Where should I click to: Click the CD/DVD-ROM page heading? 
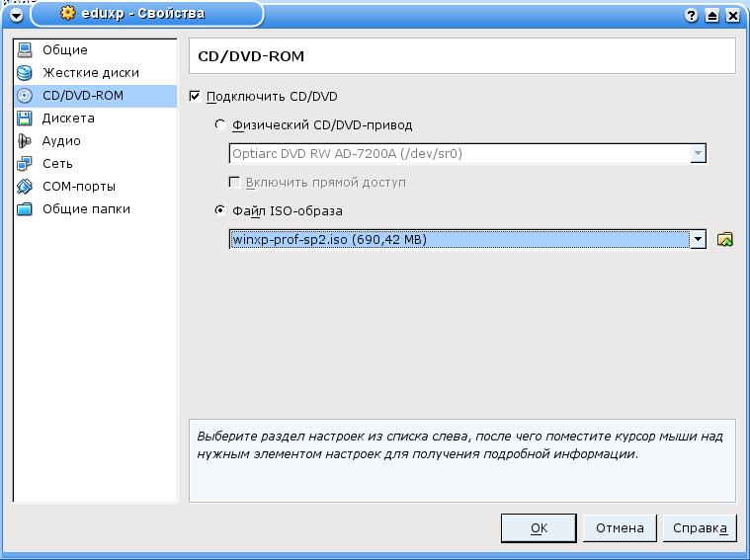[x=251, y=56]
